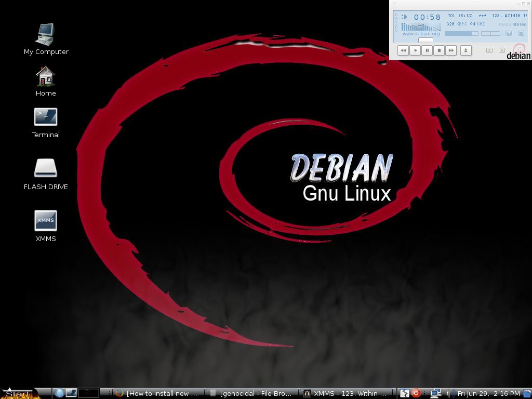This screenshot has width=532, height=399.
Task: Click the eject button in XMMS
Action: (466, 50)
